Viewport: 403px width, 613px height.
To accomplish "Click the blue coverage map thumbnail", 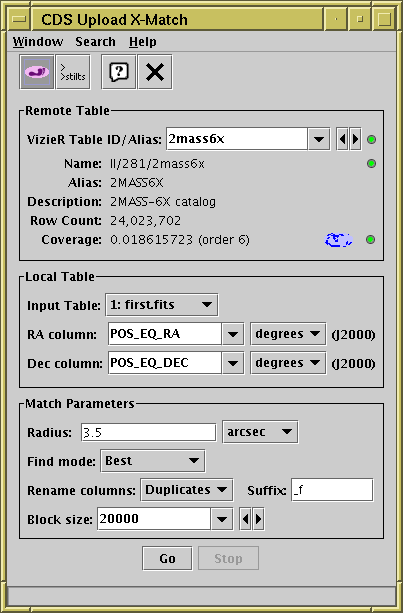I will click(339, 240).
